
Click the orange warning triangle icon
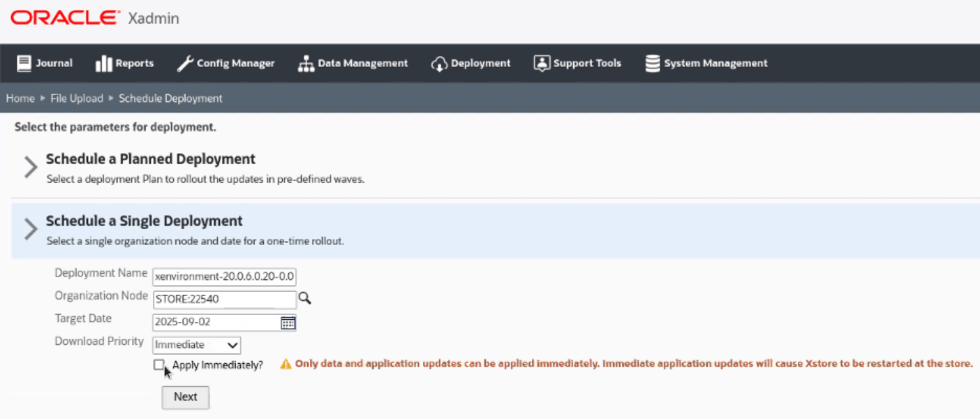[285, 364]
